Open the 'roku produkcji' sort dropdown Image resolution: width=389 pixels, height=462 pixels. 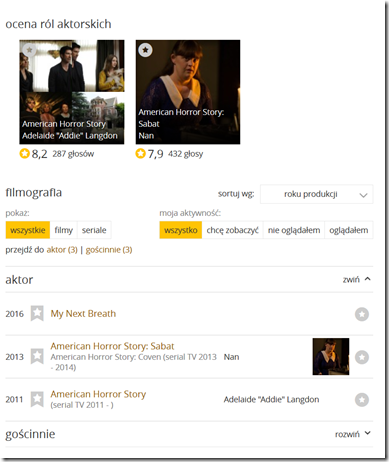[317, 194]
